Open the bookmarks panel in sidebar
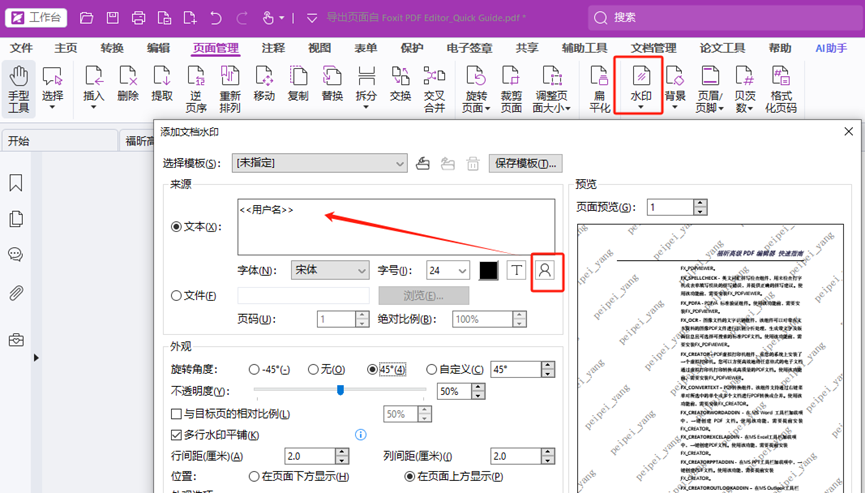Image resolution: width=865 pixels, height=493 pixels. tap(16, 183)
